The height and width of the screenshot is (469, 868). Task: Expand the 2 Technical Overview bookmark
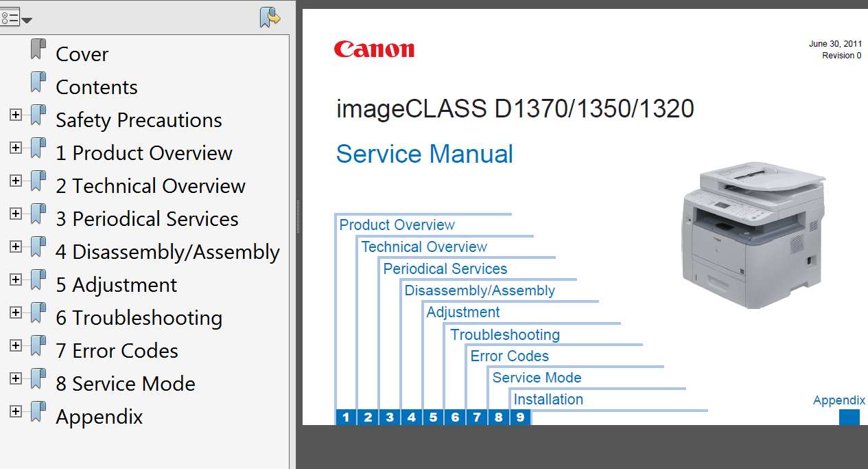pyautogui.click(x=16, y=181)
